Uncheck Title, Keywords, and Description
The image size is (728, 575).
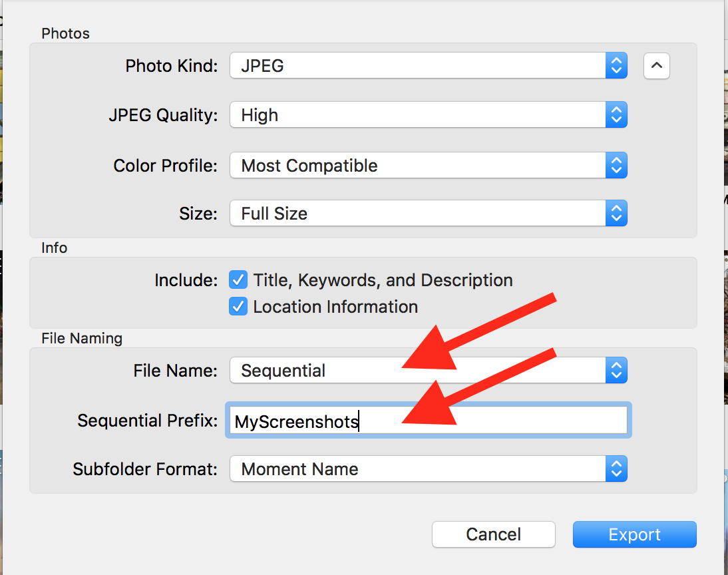tap(238, 280)
